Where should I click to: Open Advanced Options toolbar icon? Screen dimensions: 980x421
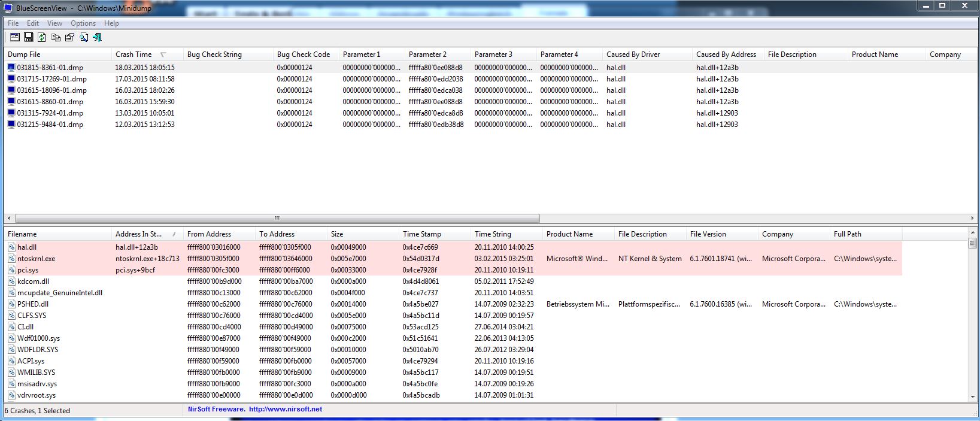15,37
